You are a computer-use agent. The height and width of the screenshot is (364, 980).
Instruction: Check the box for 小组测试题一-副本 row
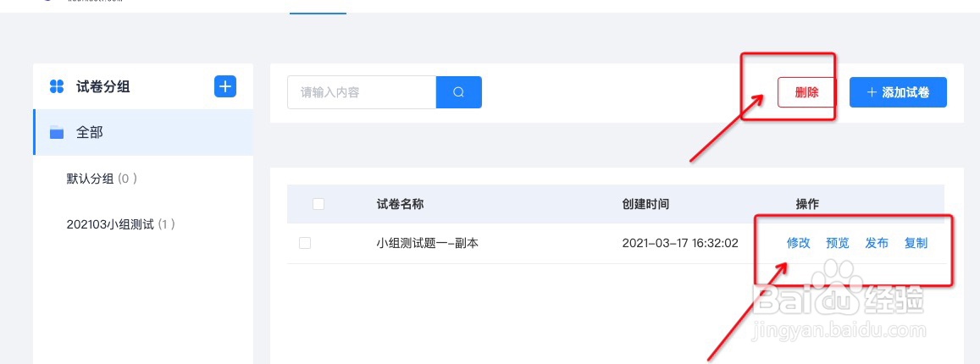tap(305, 243)
